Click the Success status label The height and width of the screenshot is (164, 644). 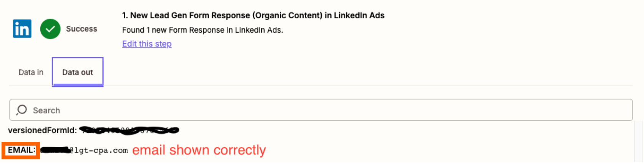pyautogui.click(x=81, y=29)
